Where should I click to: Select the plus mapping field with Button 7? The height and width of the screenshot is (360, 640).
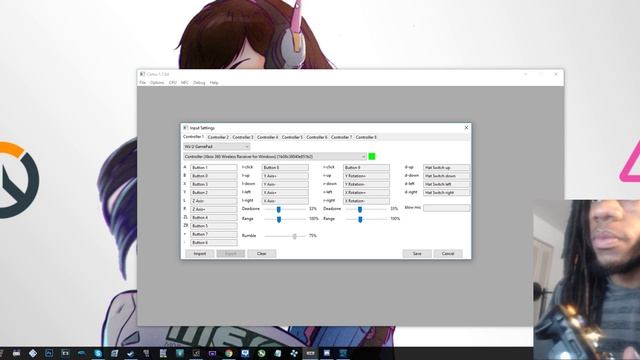tap(213, 234)
